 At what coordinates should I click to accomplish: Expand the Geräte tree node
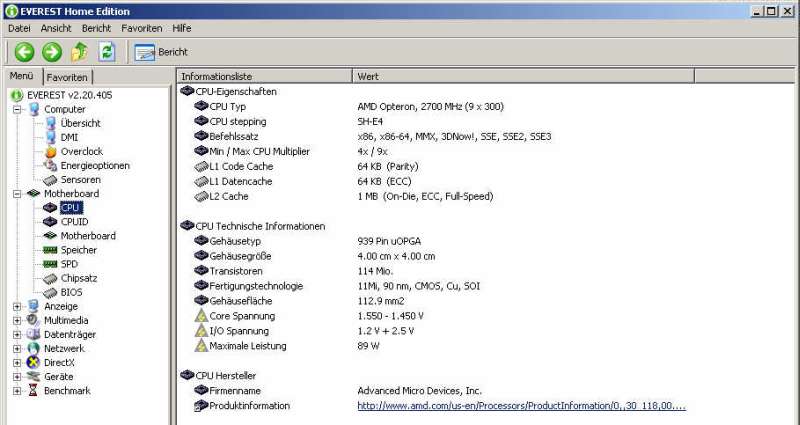(x=17, y=377)
